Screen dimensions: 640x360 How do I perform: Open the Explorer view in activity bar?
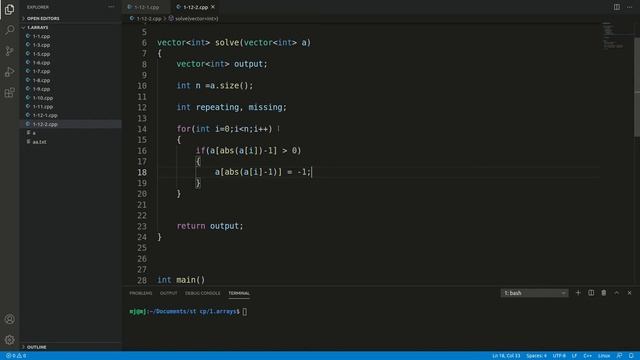click(x=9, y=9)
